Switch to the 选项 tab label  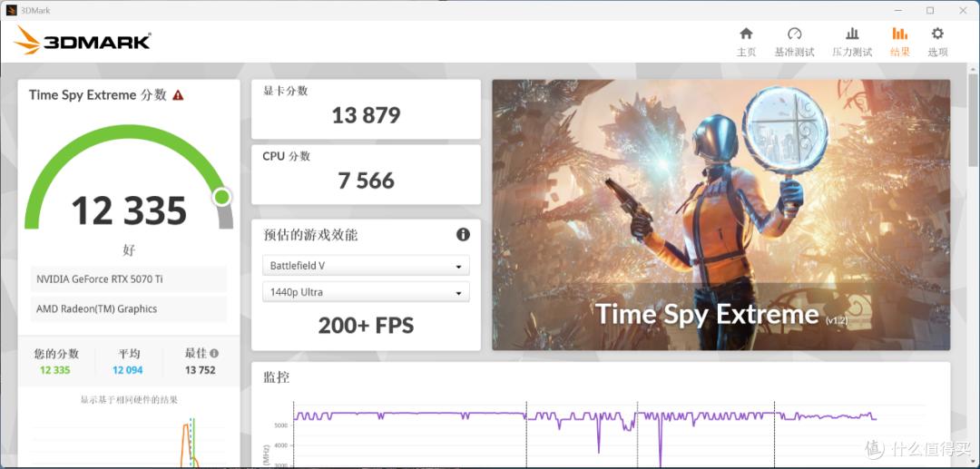pos(937,53)
